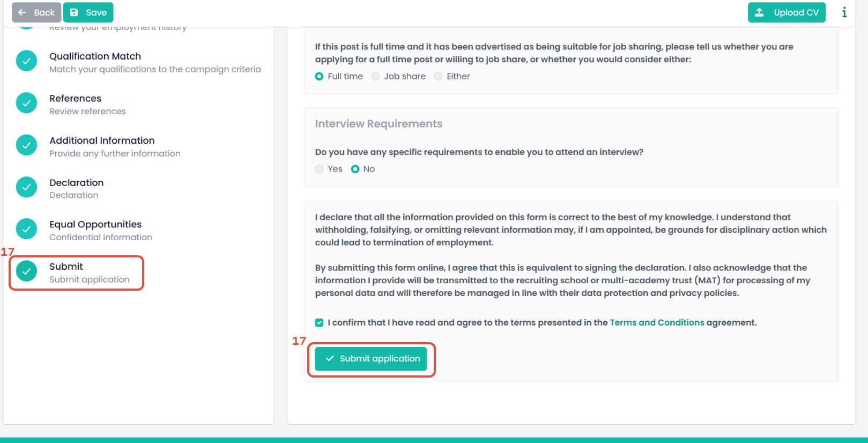Go to the Qualification Match step
The width and height of the screenshot is (868, 443).
[95, 56]
